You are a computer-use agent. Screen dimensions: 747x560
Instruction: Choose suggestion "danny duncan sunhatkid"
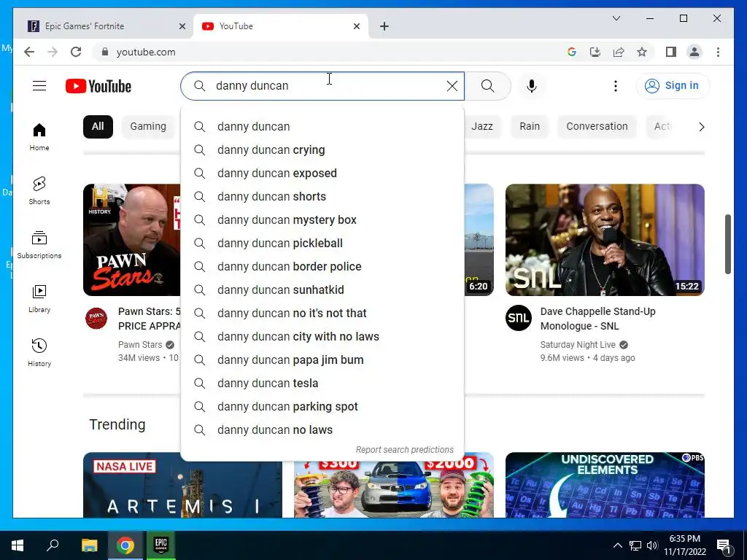(322, 290)
